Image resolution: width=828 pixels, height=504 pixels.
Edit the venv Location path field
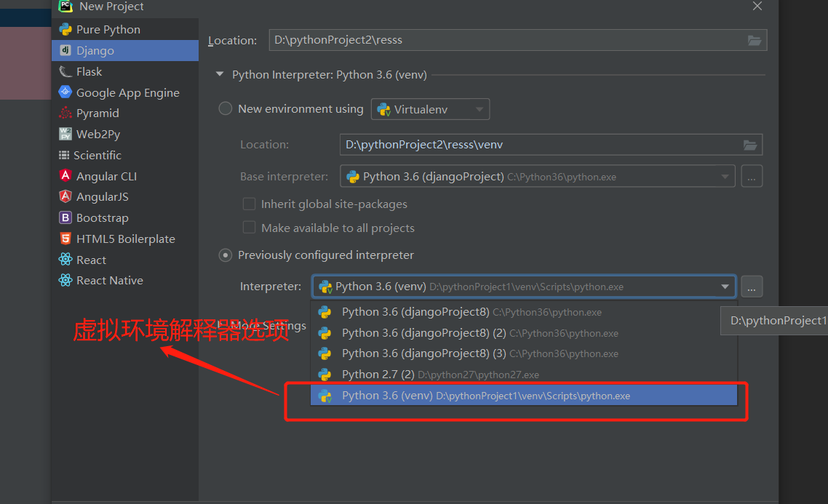click(551, 145)
